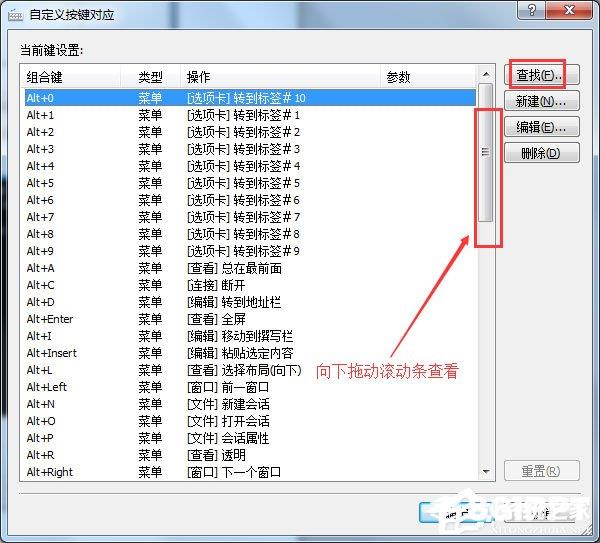Select the Alt+1 row

click(250, 115)
